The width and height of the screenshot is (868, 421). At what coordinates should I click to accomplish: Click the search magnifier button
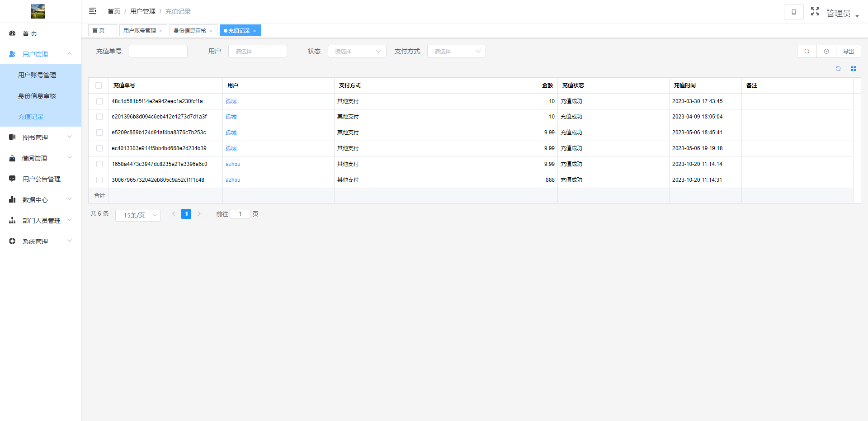(x=807, y=52)
